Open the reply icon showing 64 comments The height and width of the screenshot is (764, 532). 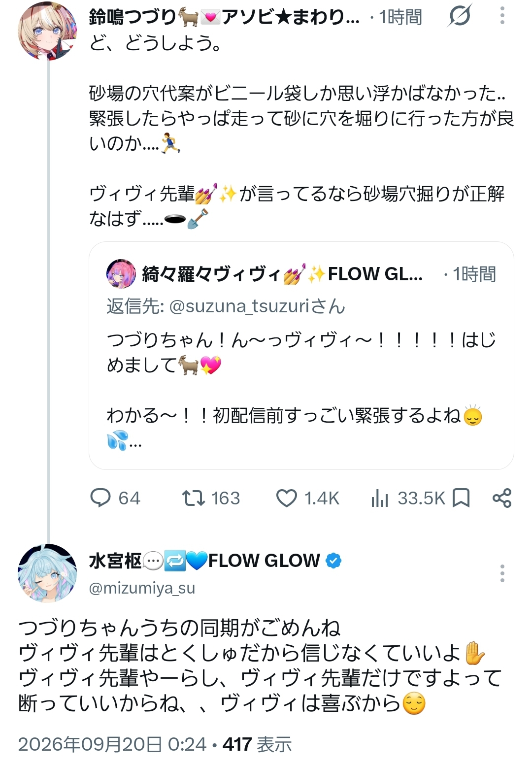pyautogui.click(x=100, y=498)
